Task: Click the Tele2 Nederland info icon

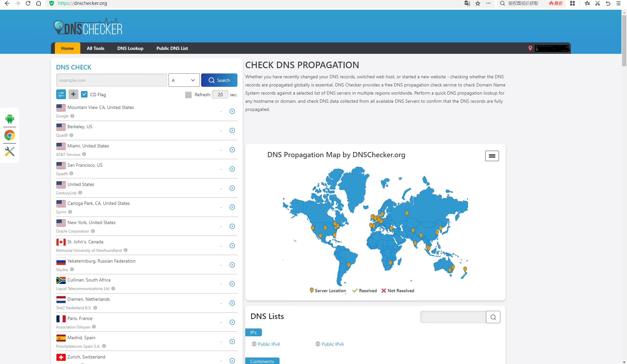Action: point(95,308)
